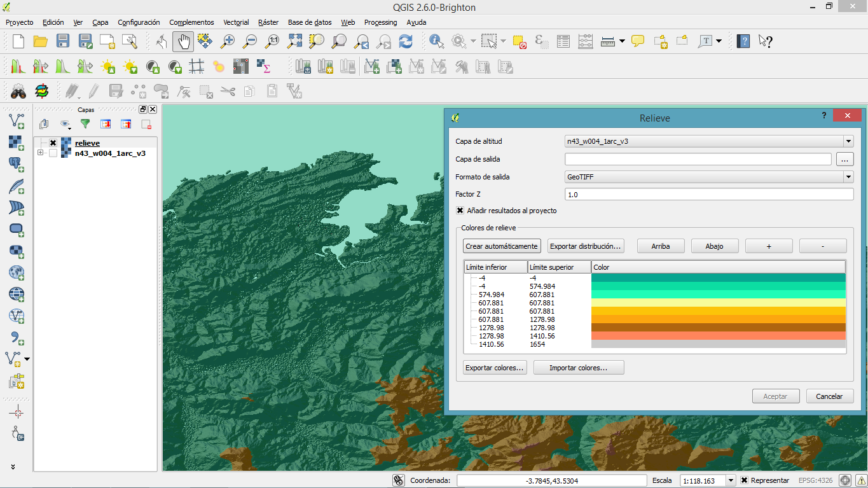Select the Measure line ruler tool
The image size is (868, 488).
click(x=608, y=41)
